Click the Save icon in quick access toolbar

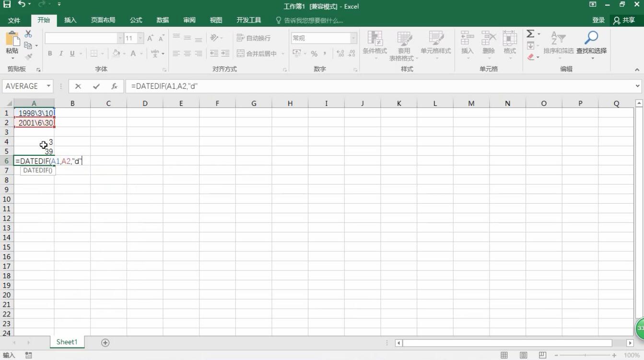pos(7,4)
